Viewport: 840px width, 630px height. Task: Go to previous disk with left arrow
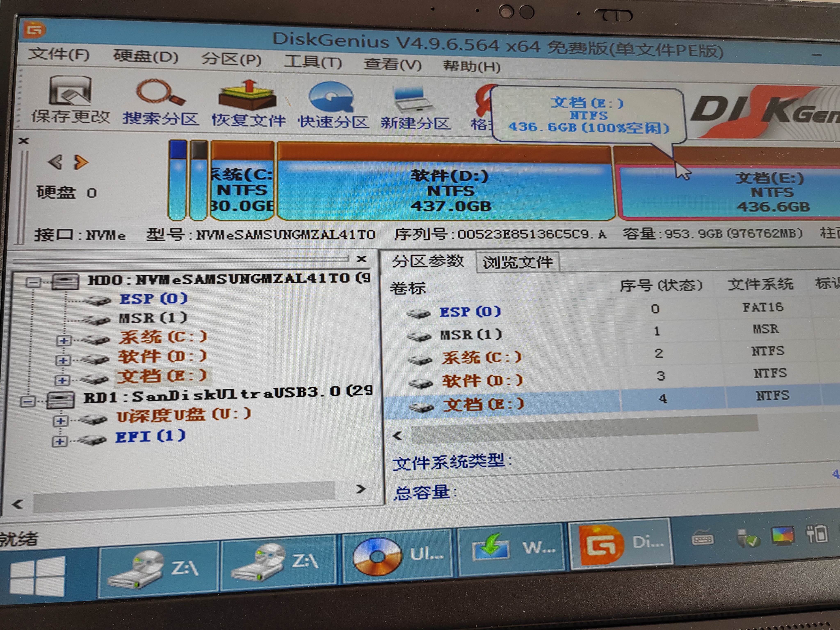(x=55, y=162)
